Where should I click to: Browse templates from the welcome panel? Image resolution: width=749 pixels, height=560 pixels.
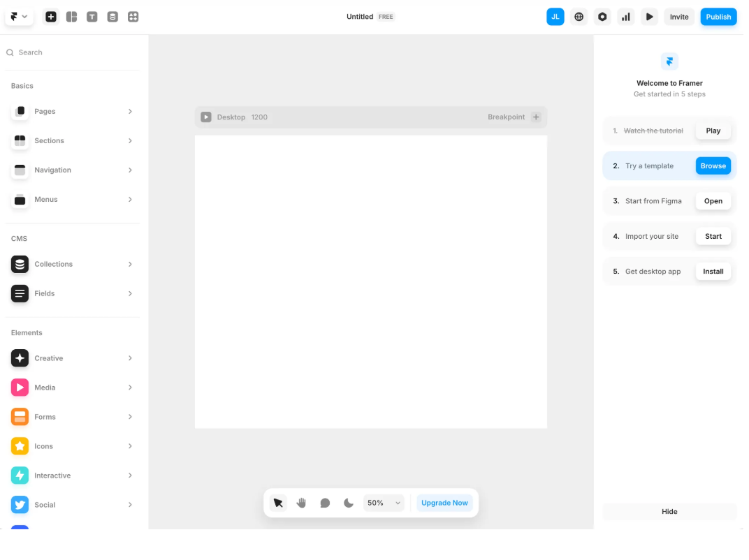[713, 165]
